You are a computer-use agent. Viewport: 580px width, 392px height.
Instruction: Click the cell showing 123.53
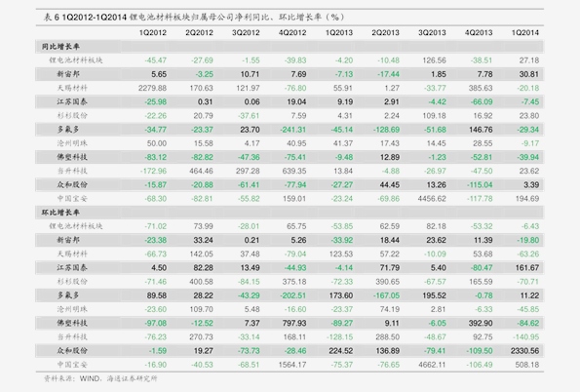(341, 254)
